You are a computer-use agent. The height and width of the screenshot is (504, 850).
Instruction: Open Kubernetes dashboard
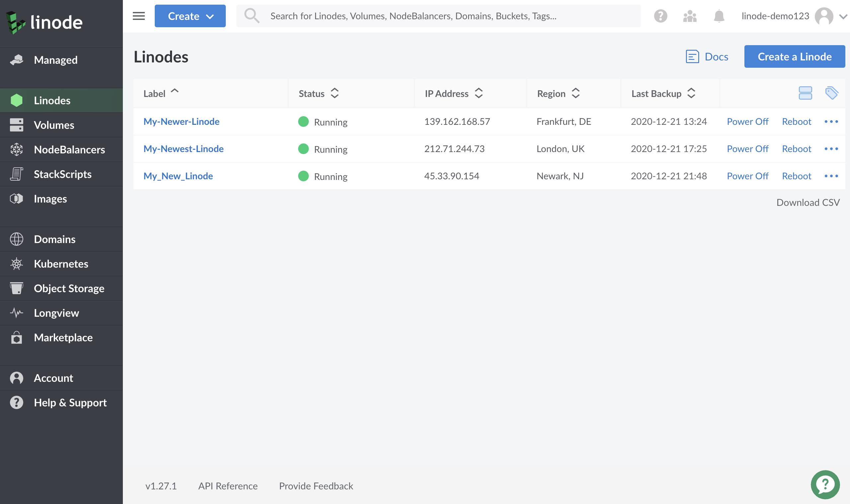[x=60, y=263]
